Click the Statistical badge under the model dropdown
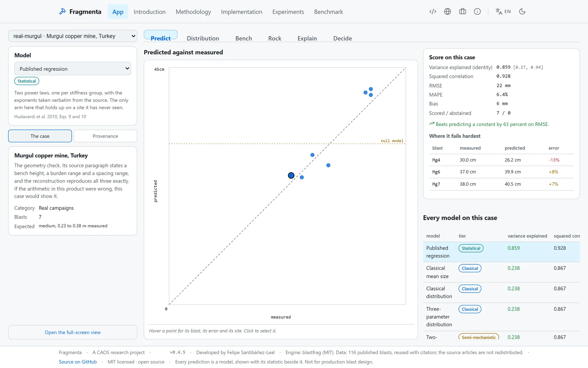The height and width of the screenshot is (368, 588). [x=27, y=81]
